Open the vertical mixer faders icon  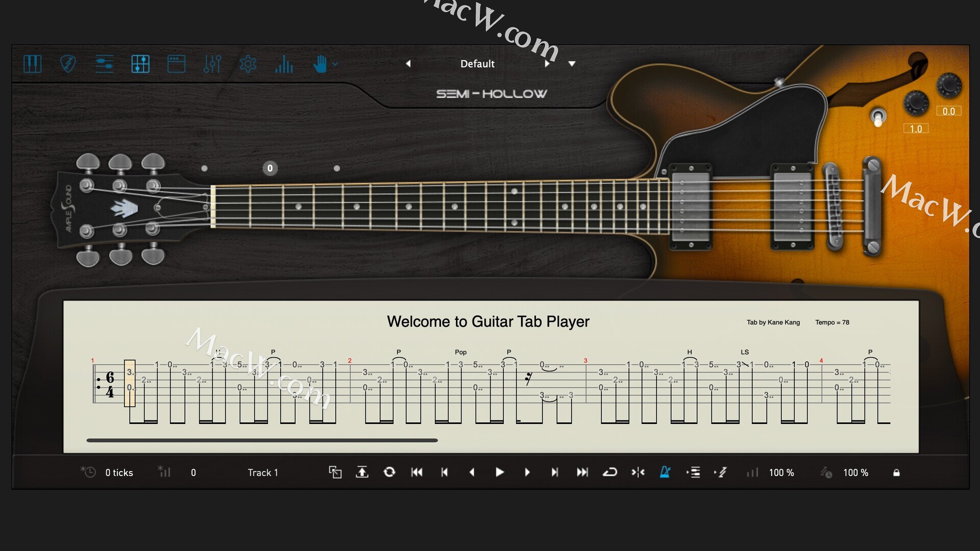[212, 64]
